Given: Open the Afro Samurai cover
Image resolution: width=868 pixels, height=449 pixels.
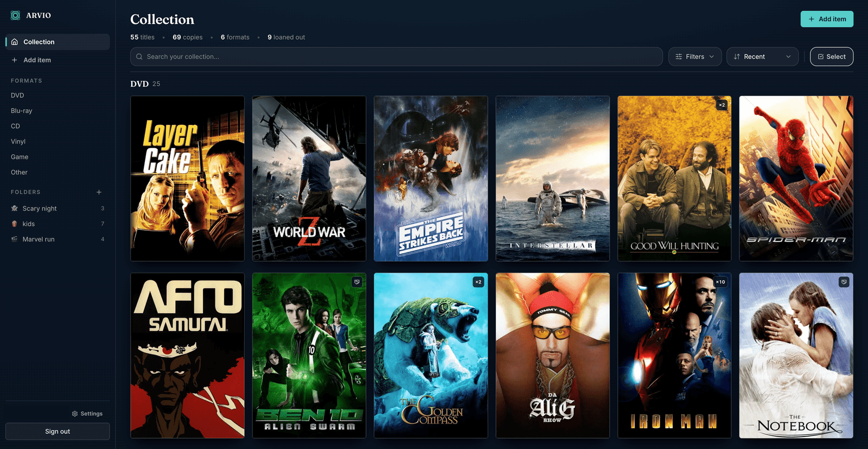Looking at the screenshot, I should 188,356.
